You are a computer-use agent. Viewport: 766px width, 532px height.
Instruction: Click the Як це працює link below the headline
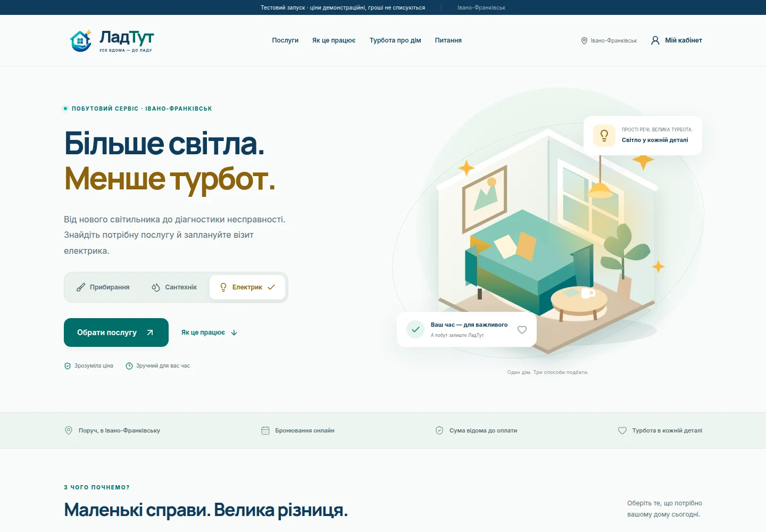(209, 332)
